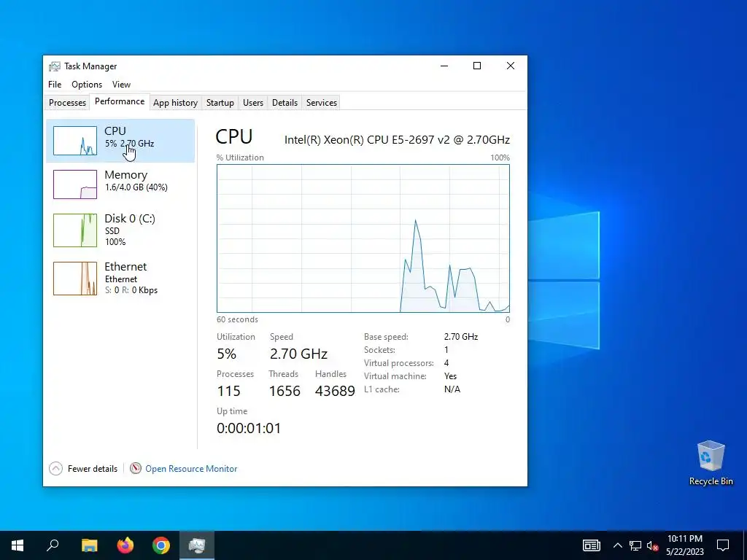747x560 pixels.
Task: Select the Ethernet resource item
Action: (x=120, y=278)
